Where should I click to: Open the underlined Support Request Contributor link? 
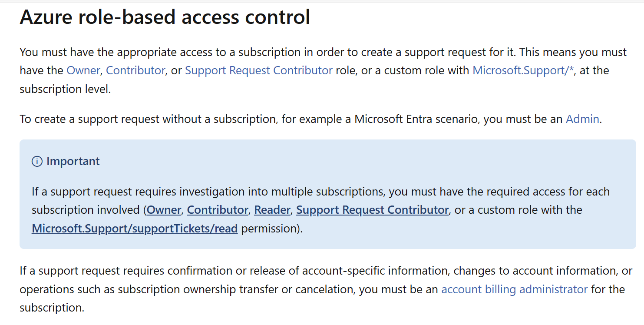point(372,210)
